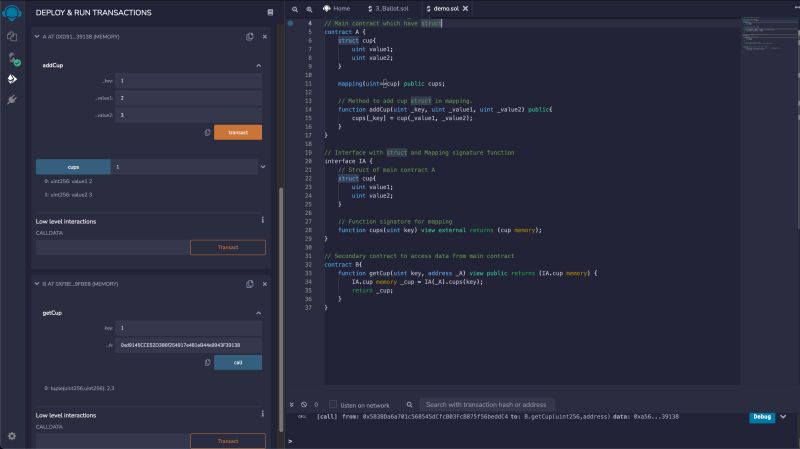Collapse the addCup function inputs
The width and height of the screenshot is (800, 449).
[259, 66]
